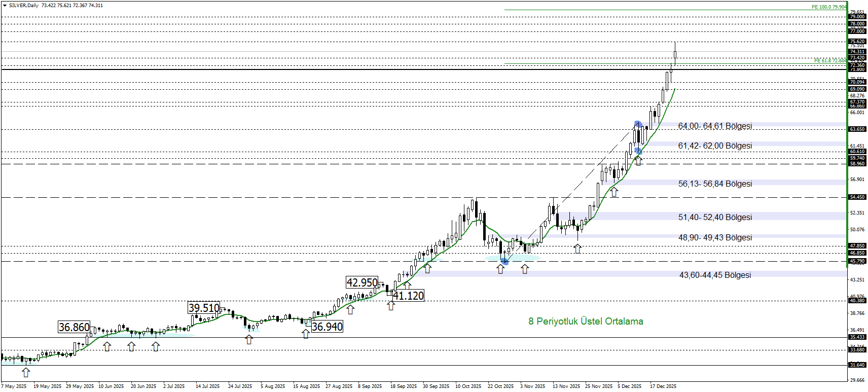Viewport: 868px width, 392px height.
Task: Click the 77.000 price axis level
Action: (x=857, y=31)
